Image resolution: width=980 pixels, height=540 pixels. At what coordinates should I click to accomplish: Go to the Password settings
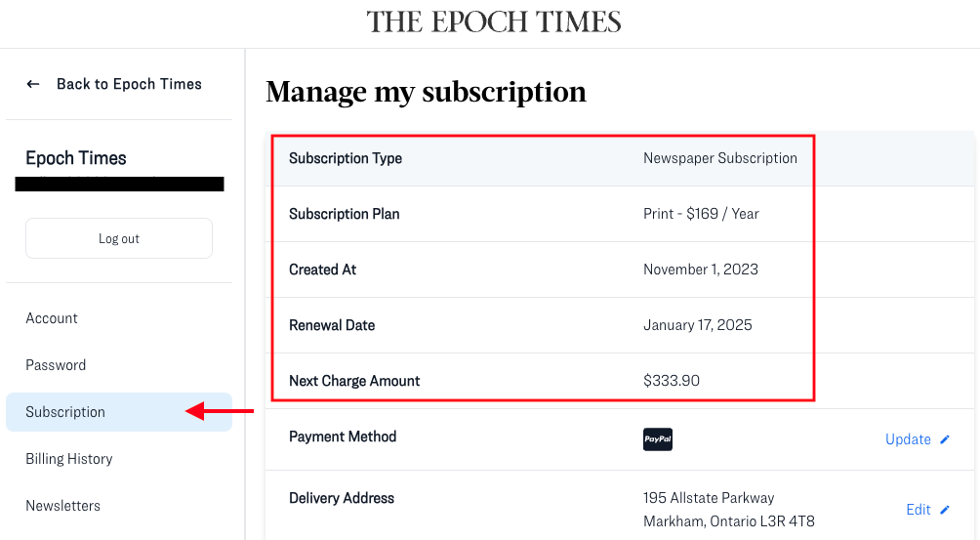[56, 365]
